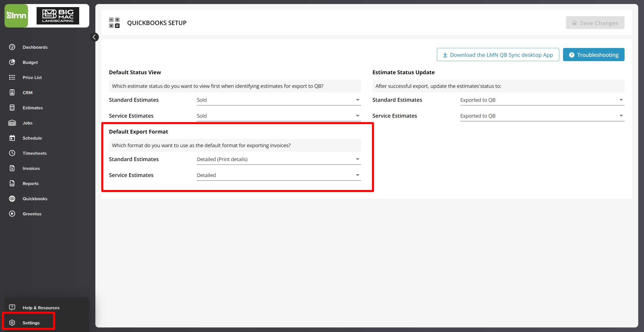Open Default Status View Standard Estimates dropdown
The image size is (644, 332).
(x=279, y=100)
